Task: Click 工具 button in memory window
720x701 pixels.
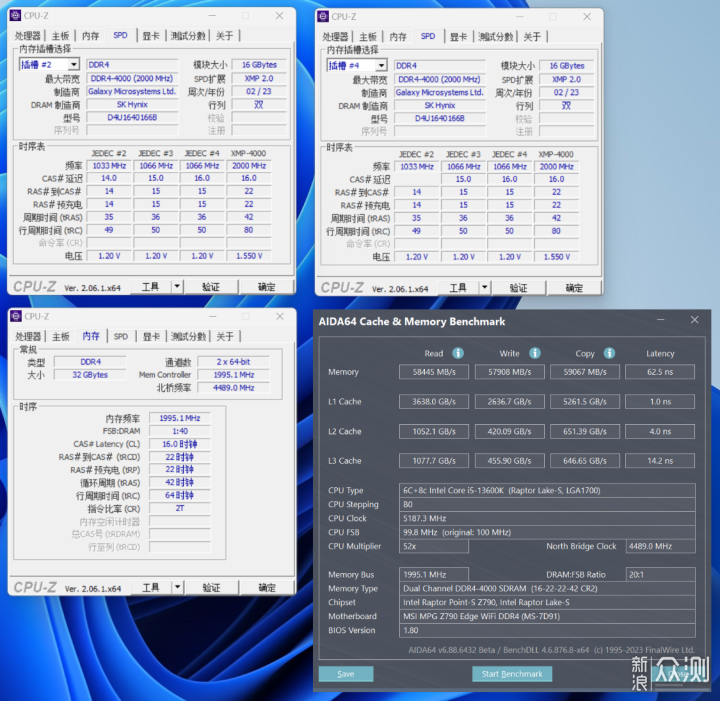Action: coord(151,588)
